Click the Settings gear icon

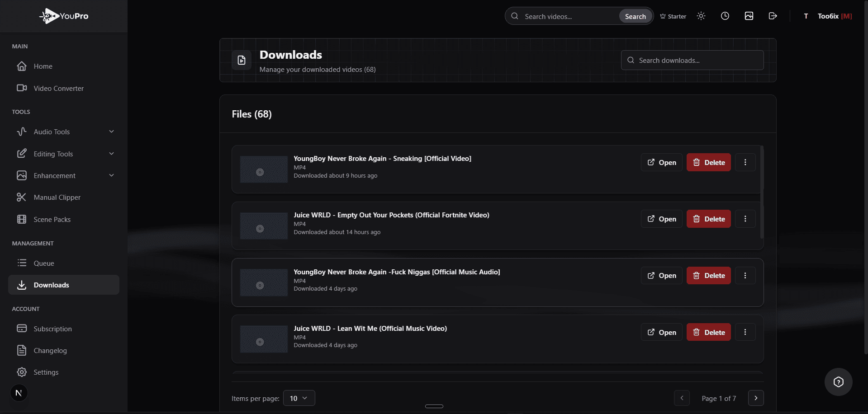point(22,372)
